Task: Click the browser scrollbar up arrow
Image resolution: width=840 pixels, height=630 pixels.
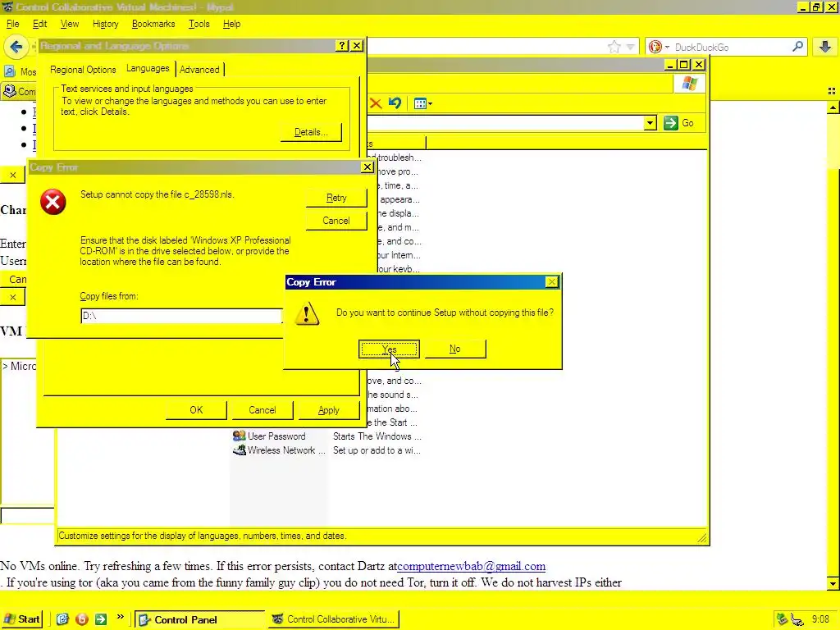Action: click(833, 107)
